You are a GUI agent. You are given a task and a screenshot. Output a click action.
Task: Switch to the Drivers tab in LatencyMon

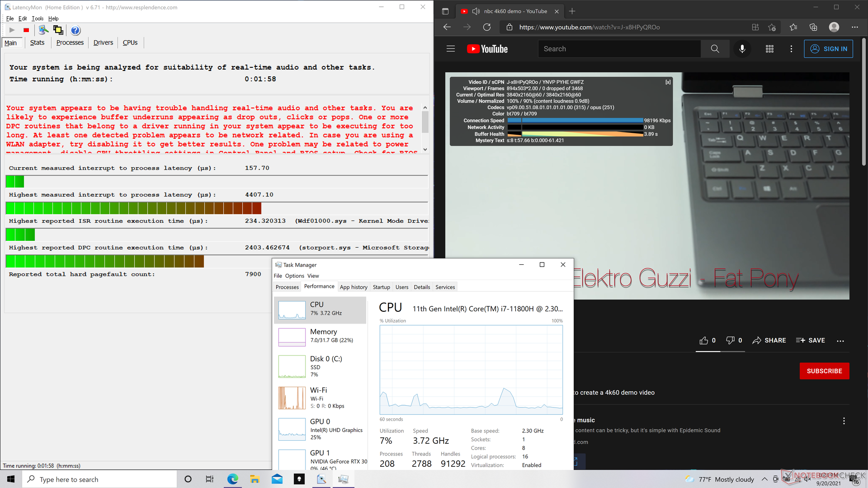103,42
